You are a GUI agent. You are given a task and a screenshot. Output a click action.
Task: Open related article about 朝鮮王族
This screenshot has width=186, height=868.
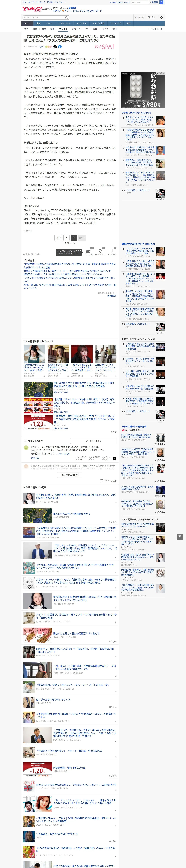point(62,274)
